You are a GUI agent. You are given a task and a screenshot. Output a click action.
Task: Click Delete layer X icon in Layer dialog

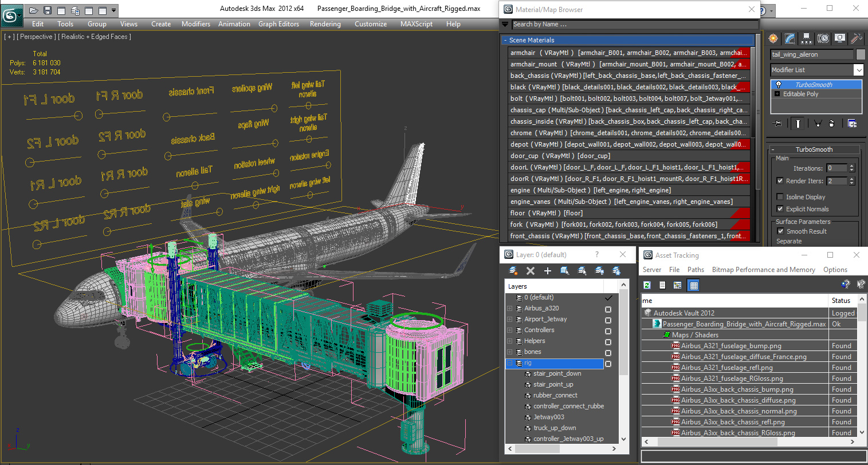531,271
